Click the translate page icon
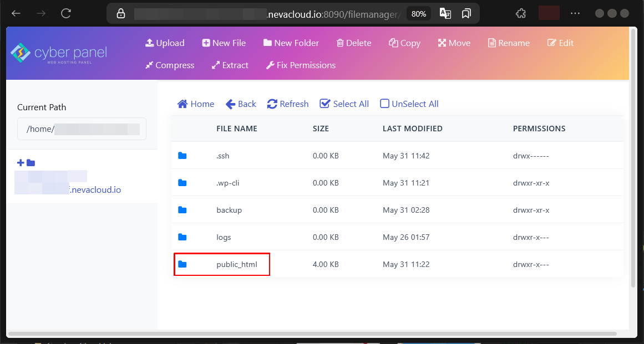This screenshot has height=344, width=644. [x=445, y=13]
